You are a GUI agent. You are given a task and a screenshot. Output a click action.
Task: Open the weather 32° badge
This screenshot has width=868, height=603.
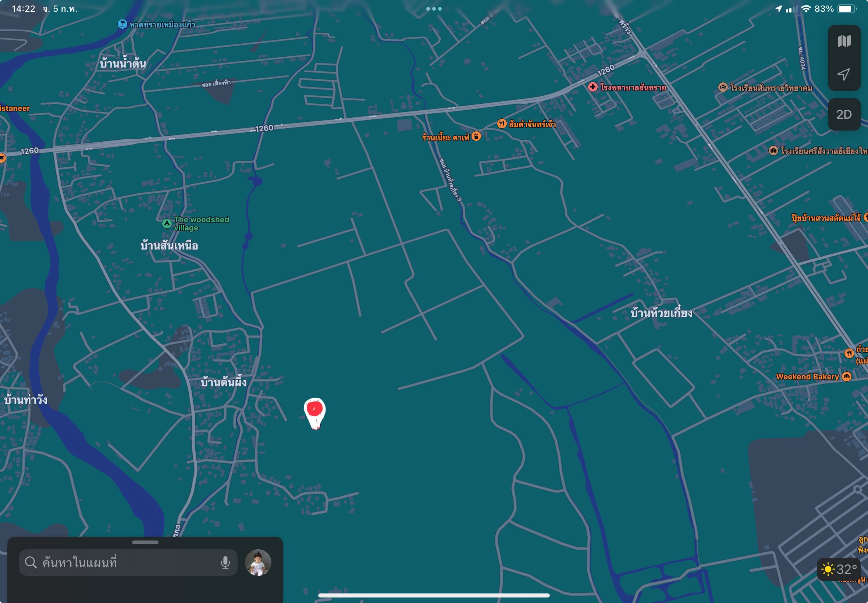pos(839,569)
